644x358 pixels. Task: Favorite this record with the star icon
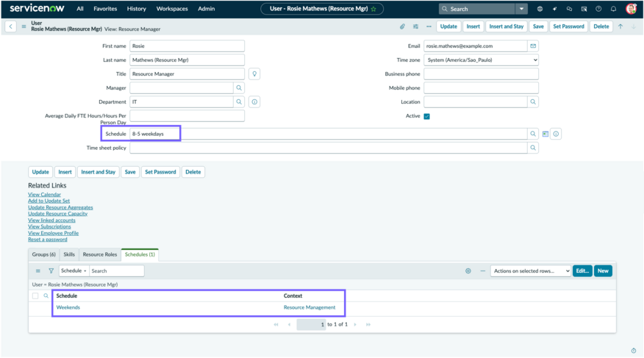click(373, 9)
